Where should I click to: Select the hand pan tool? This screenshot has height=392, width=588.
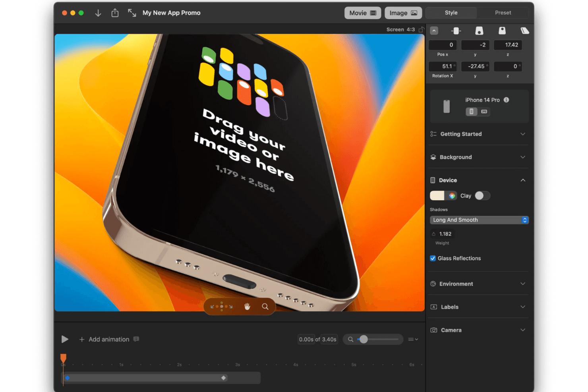(x=247, y=306)
